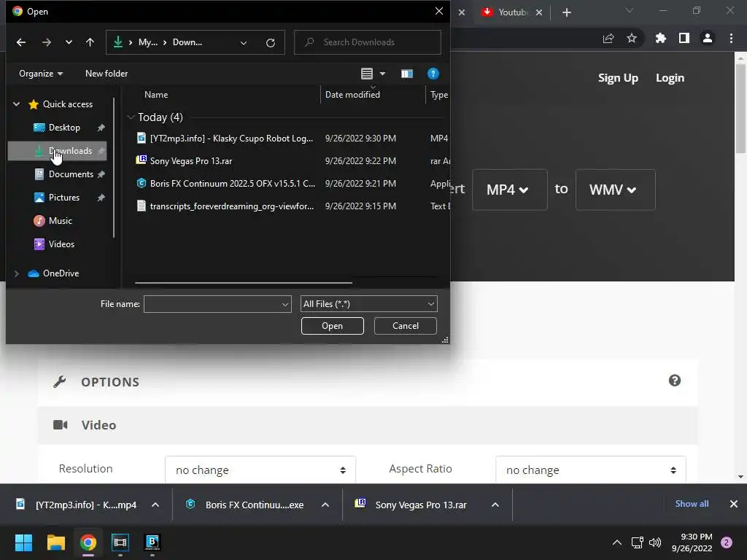Toggle the preview pane
The image size is (747, 560).
pyautogui.click(x=406, y=74)
